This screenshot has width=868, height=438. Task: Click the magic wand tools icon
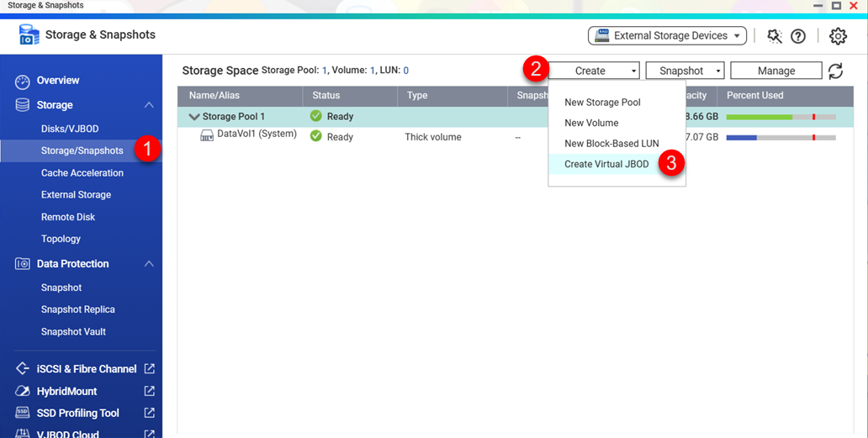coord(775,36)
